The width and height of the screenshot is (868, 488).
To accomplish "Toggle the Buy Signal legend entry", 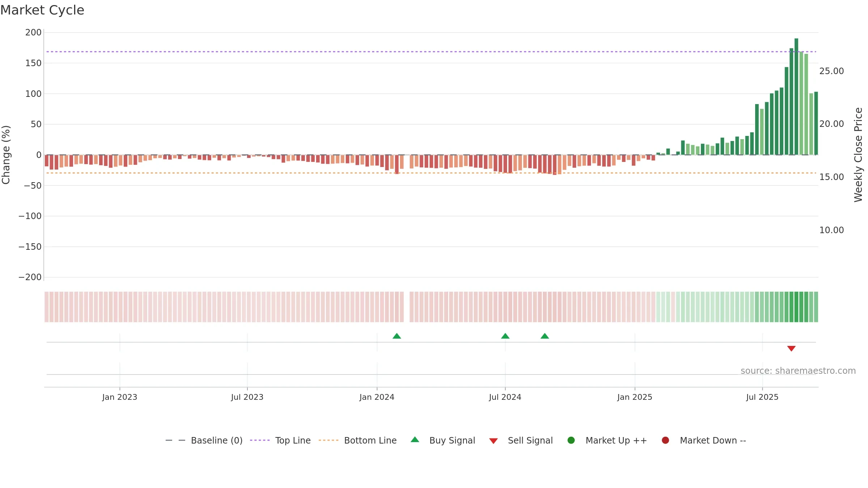I will [x=443, y=440].
